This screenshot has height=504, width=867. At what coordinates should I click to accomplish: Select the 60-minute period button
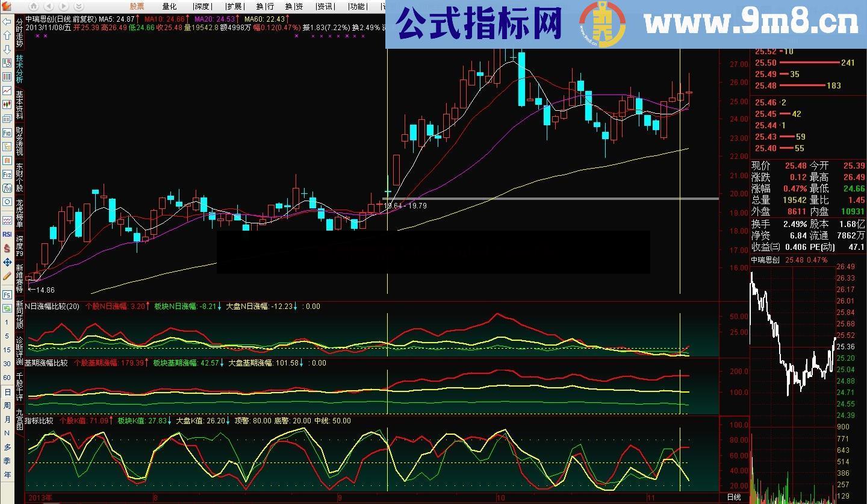tap(7, 378)
